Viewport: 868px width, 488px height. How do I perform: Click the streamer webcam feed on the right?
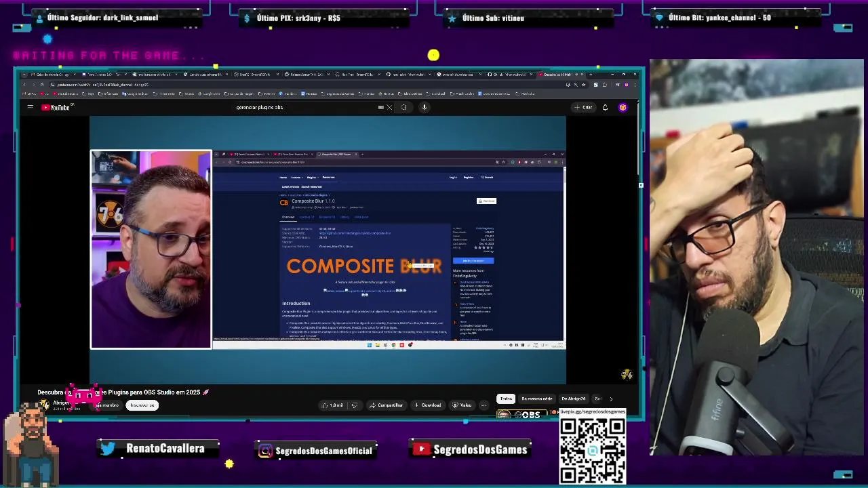coord(757,258)
